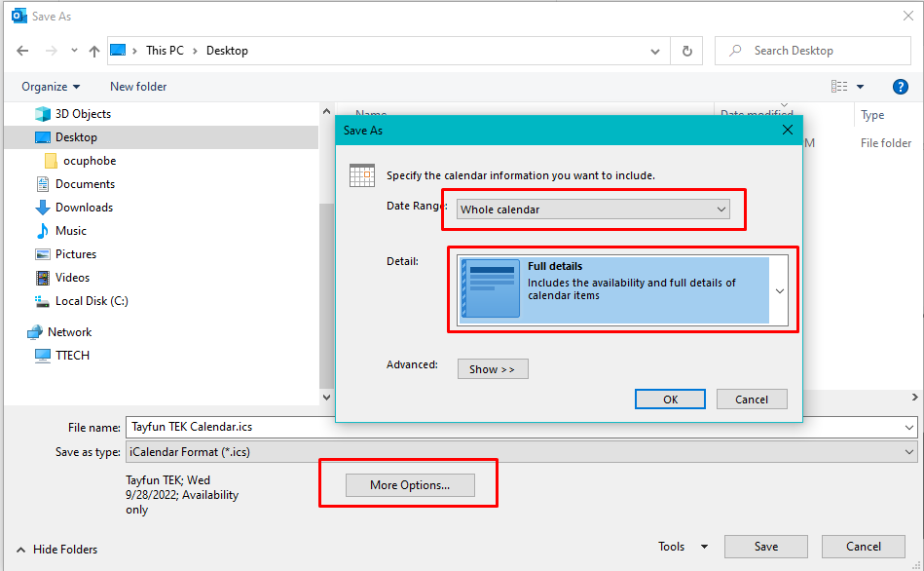Click the blue Help question mark icon

[900, 87]
